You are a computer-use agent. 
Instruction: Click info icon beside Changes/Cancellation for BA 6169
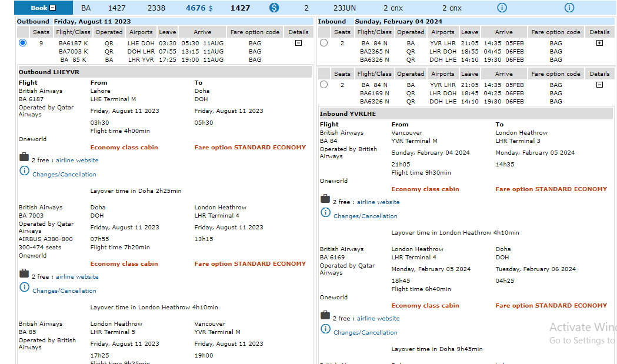(x=325, y=329)
